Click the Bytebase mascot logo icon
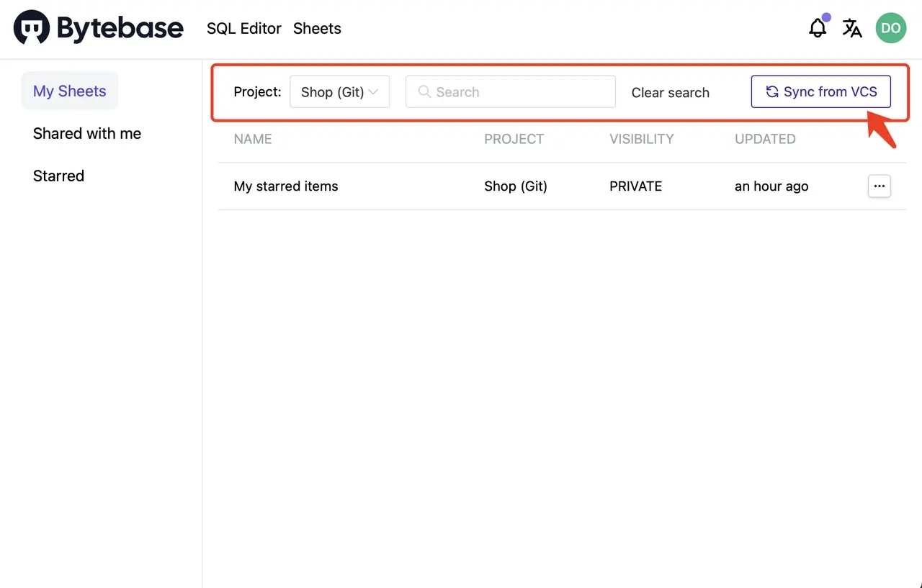The width and height of the screenshot is (922, 588). pos(32,27)
